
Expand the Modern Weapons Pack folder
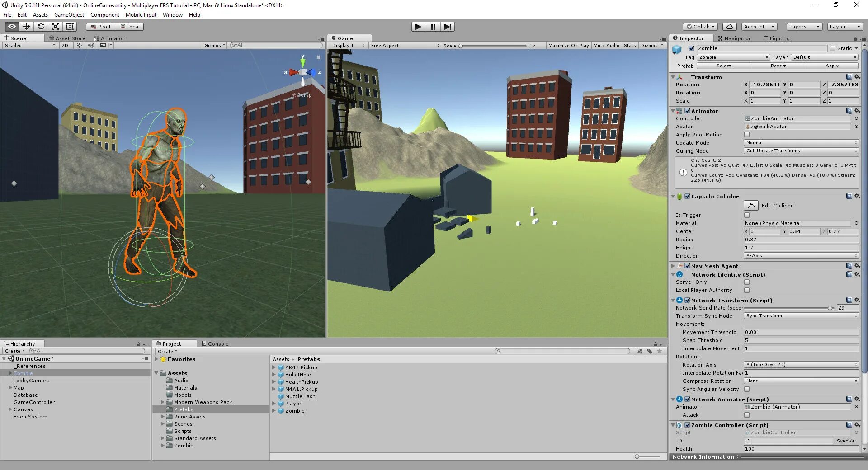click(163, 402)
